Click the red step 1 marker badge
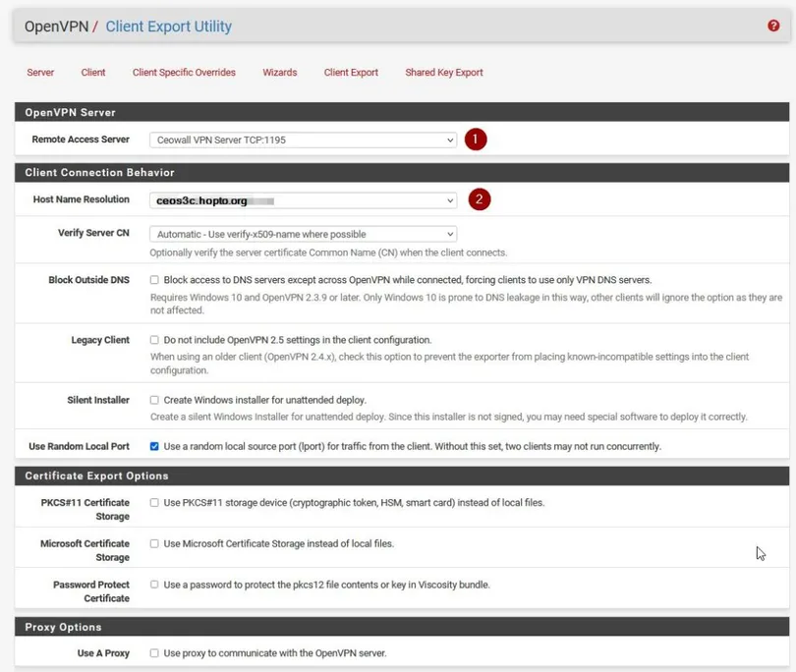796x672 pixels. pyautogui.click(x=476, y=140)
